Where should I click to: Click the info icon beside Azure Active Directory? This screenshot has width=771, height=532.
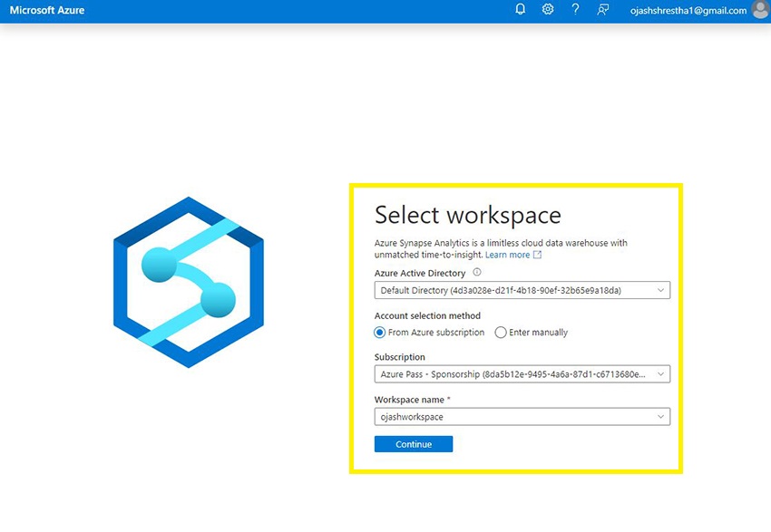pos(477,272)
